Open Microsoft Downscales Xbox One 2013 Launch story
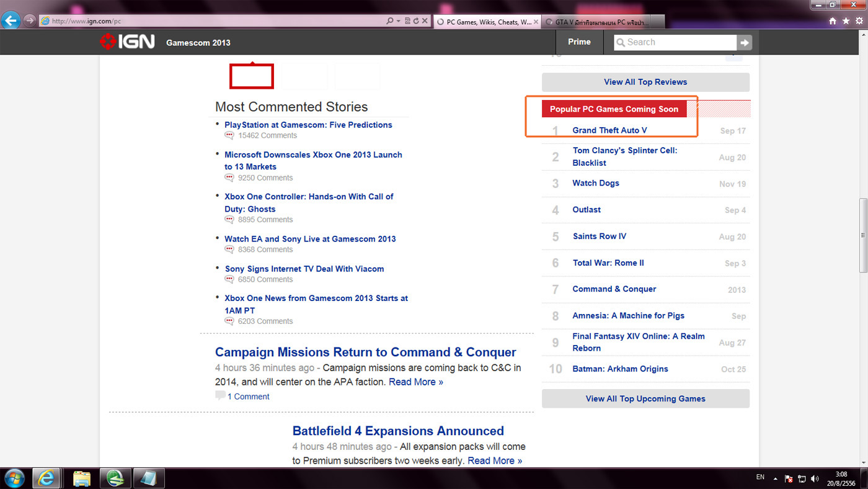The image size is (868, 489). pos(313,161)
